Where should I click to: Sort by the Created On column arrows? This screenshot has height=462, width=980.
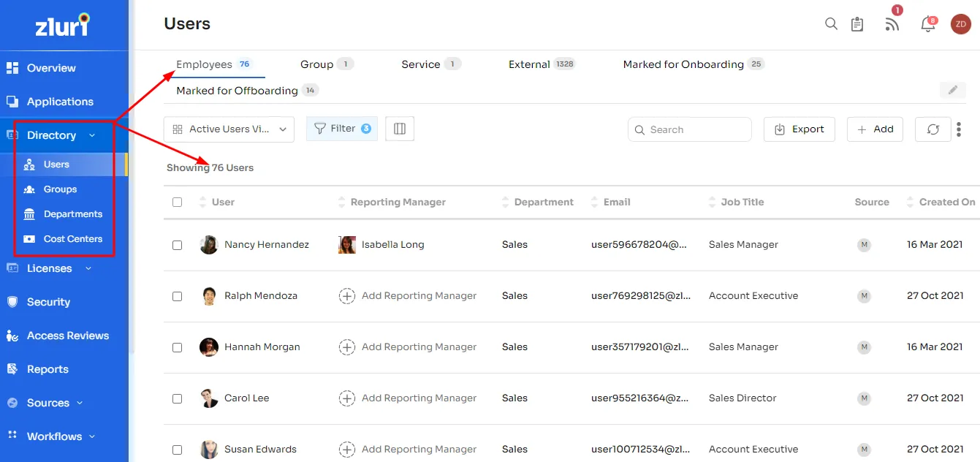[x=911, y=202]
